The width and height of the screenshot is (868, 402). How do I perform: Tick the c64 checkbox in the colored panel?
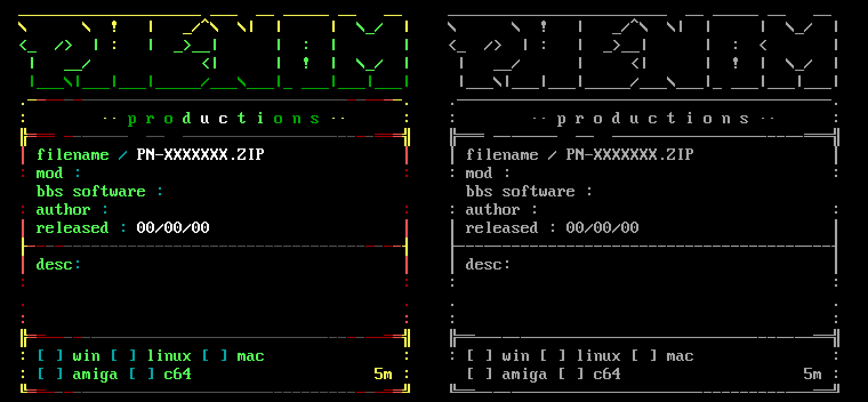pos(141,375)
